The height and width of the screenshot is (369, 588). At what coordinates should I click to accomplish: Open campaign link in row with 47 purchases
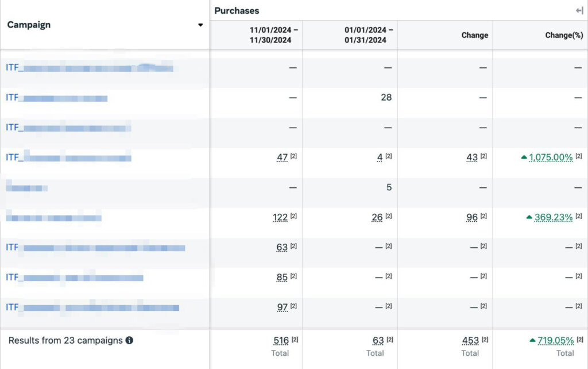(68, 157)
